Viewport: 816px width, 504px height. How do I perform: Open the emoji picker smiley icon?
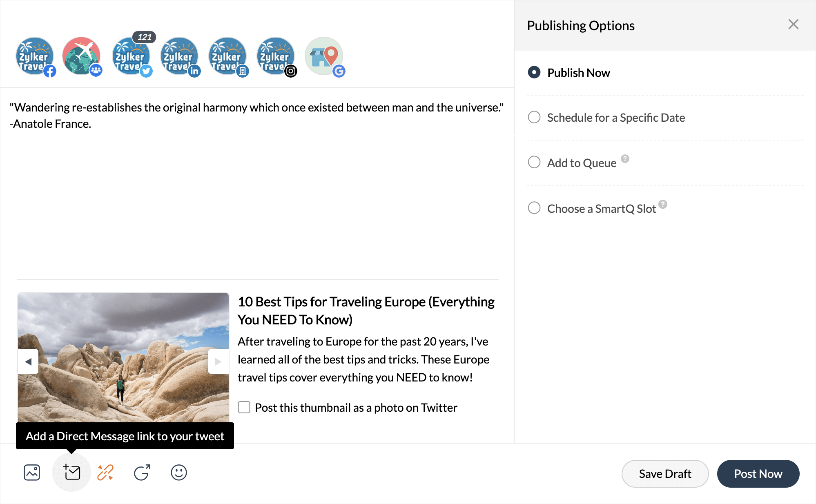(x=179, y=473)
